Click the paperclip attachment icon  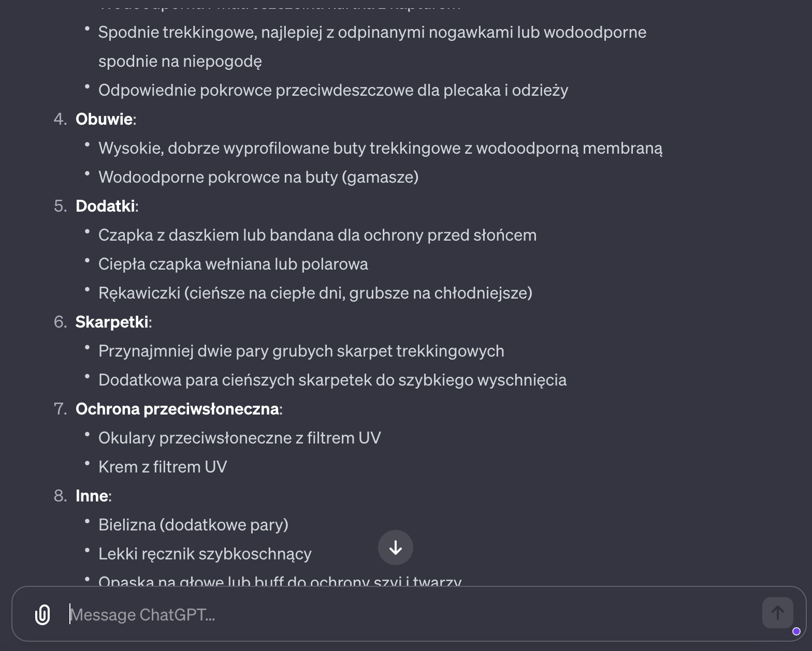[42, 614]
